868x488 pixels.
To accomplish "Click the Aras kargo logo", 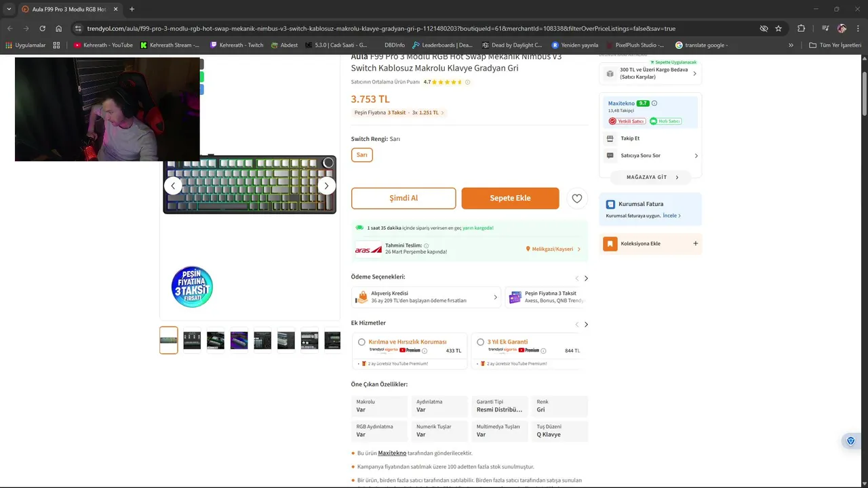I will click(368, 249).
